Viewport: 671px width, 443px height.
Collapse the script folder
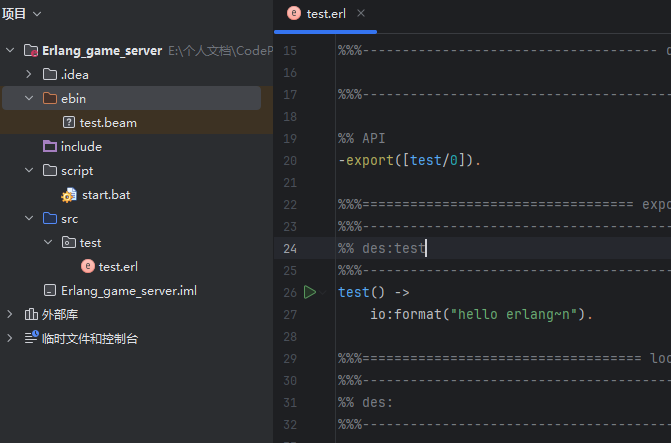point(29,170)
